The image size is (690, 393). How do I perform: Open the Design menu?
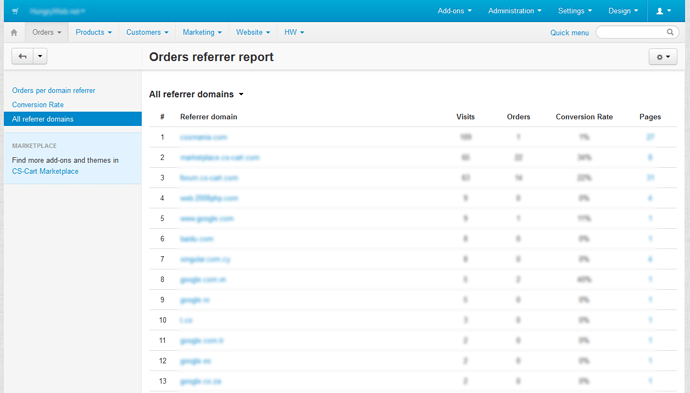point(623,11)
